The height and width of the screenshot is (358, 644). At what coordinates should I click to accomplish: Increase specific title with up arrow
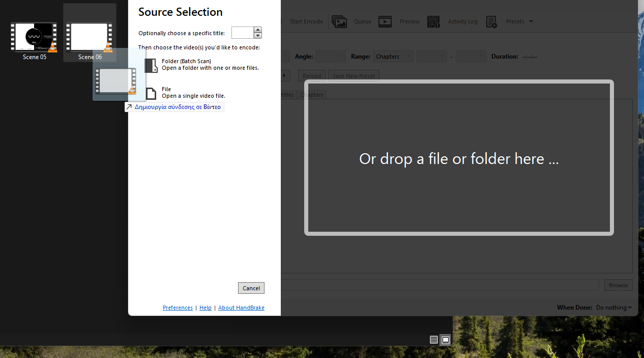pyautogui.click(x=258, y=30)
